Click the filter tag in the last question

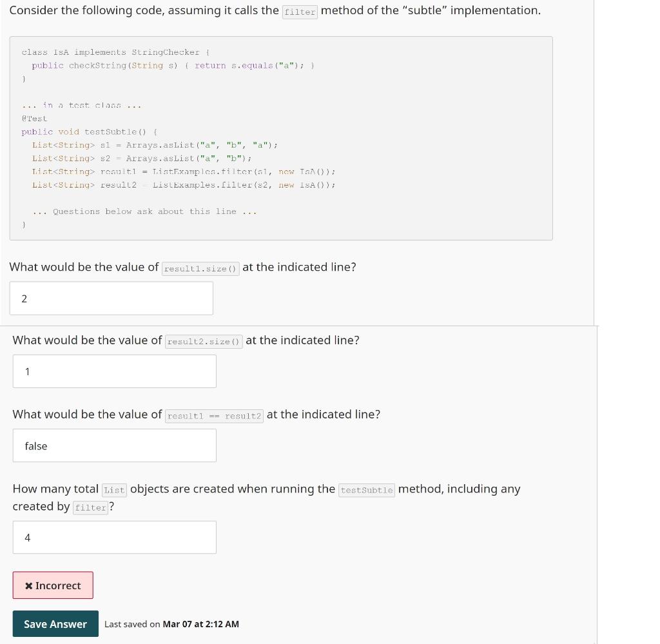90,507
